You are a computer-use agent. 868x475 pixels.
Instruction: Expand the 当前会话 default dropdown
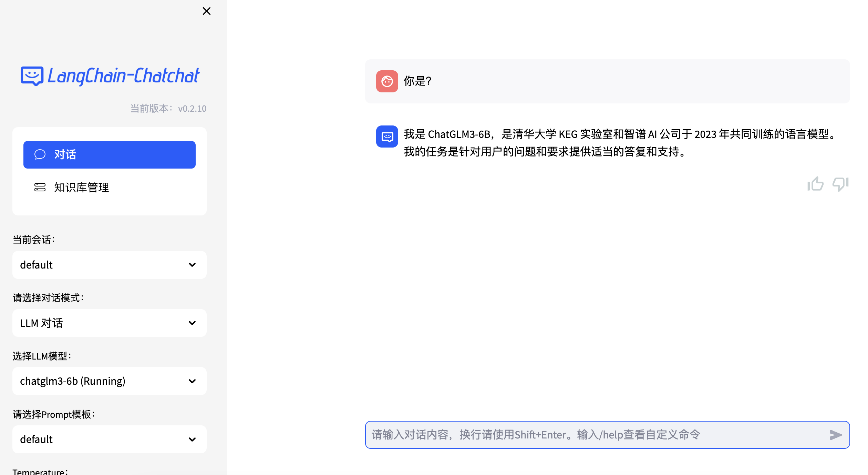point(110,265)
